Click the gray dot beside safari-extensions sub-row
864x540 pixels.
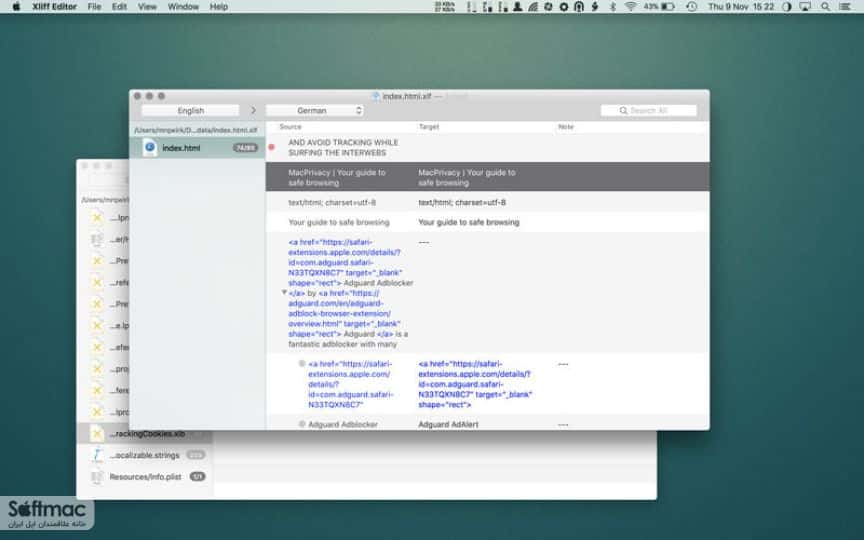[x=302, y=364]
